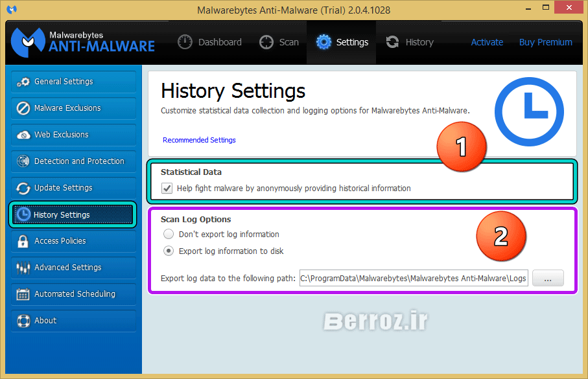
Task: Go to the History tab
Action: coord(409,42)
